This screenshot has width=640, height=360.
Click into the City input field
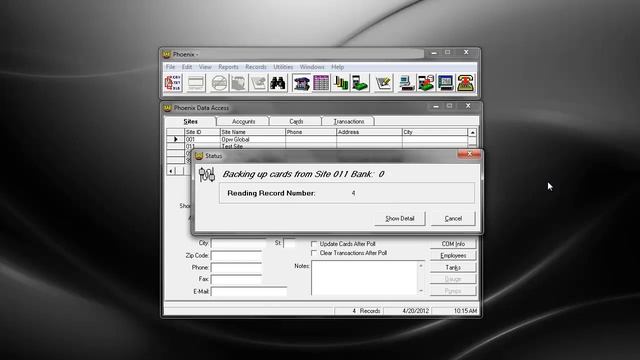click(x=238, y=243)
